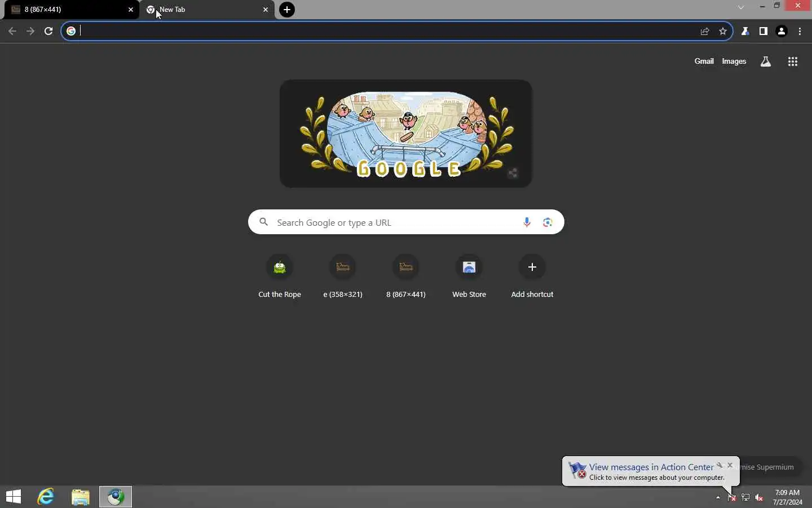The height and width of the screenshot is (508, 812).
Task: Open File Explorer from taskbar
Action: point(81,497)
